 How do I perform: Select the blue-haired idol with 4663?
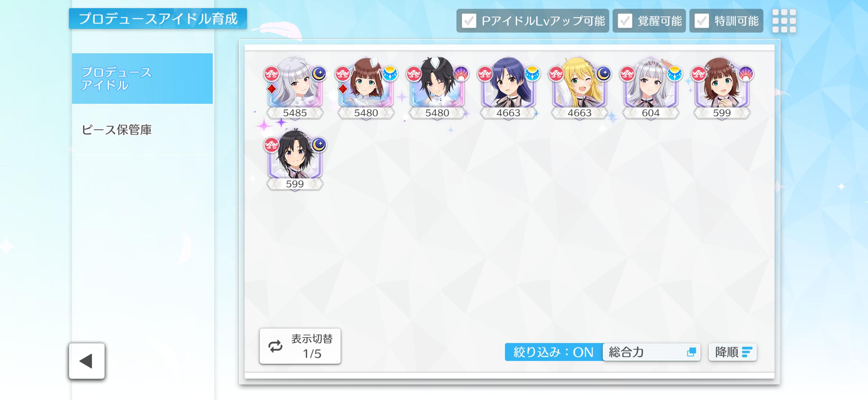click(508, 88)
